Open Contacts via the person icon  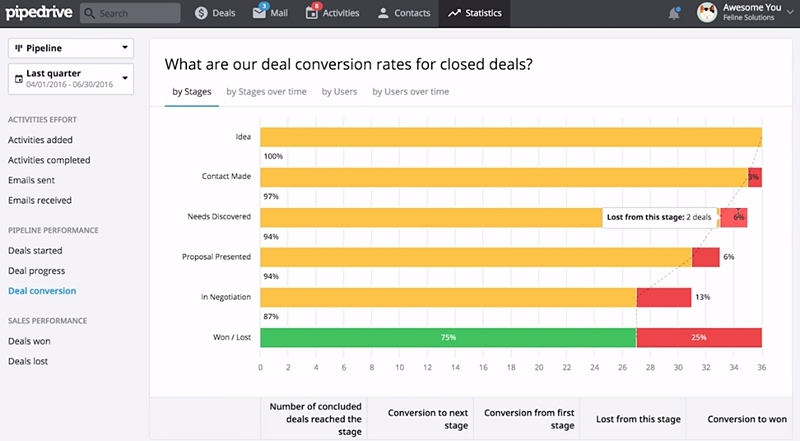383,14
